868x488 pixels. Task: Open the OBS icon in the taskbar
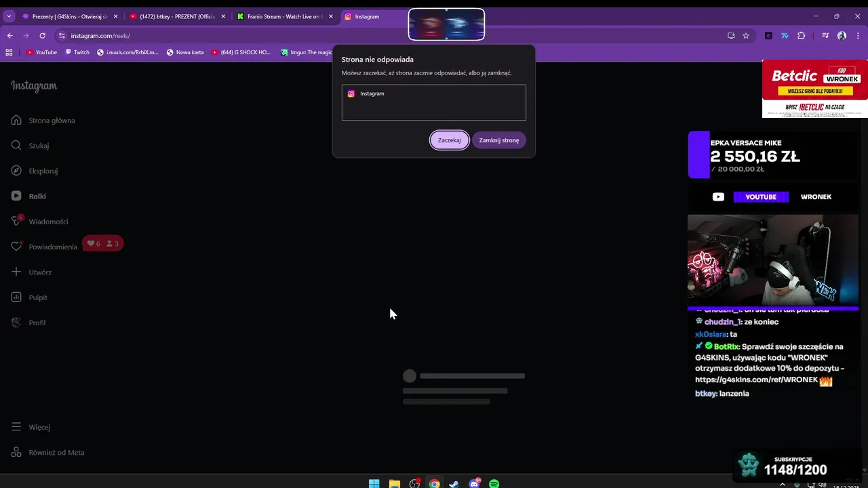(x=414, y=483)
